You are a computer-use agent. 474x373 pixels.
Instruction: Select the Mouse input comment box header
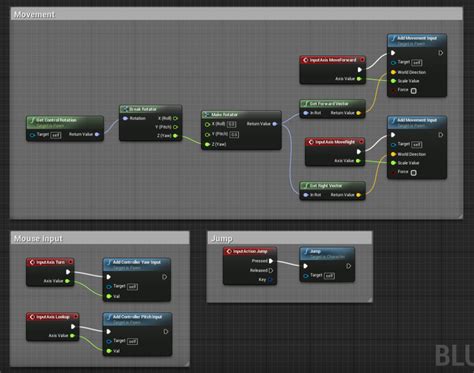(x=100, y=238)
